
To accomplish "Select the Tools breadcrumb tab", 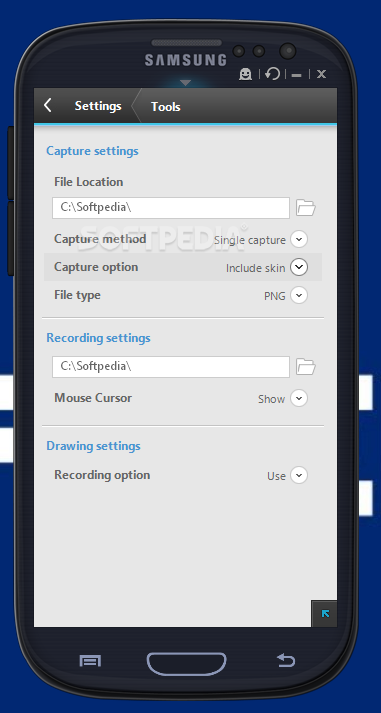I will [165, 106].
